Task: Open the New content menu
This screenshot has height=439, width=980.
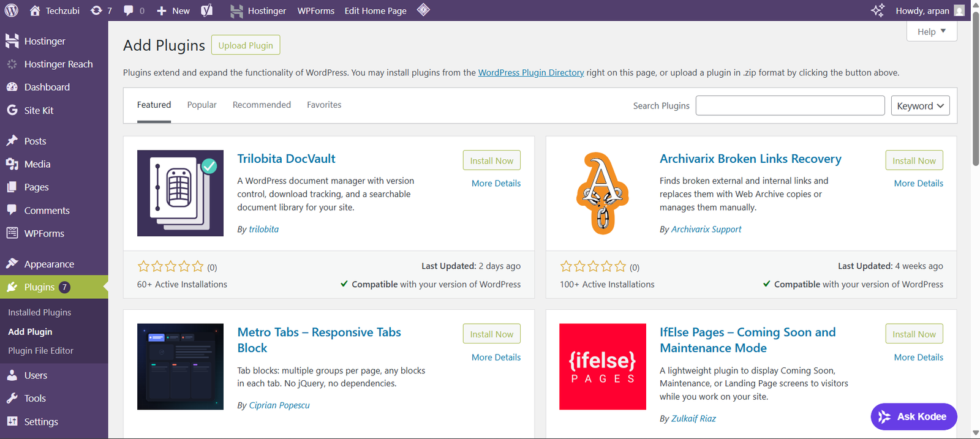Action: (173, 10)
